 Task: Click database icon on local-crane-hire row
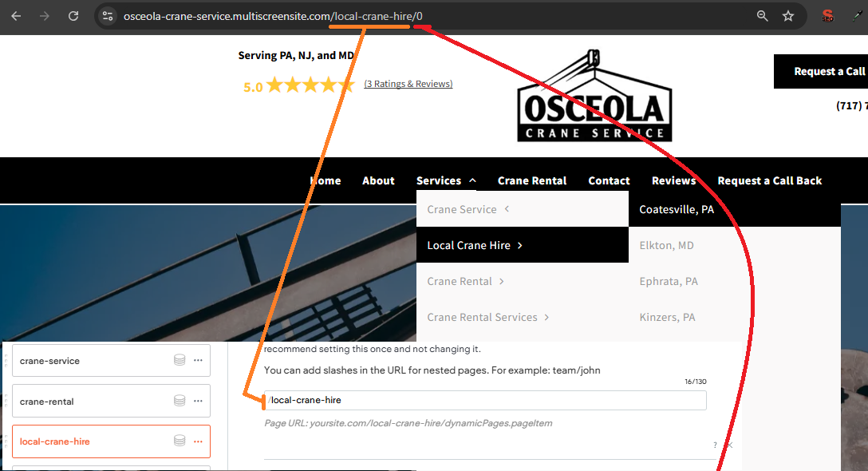180,441
